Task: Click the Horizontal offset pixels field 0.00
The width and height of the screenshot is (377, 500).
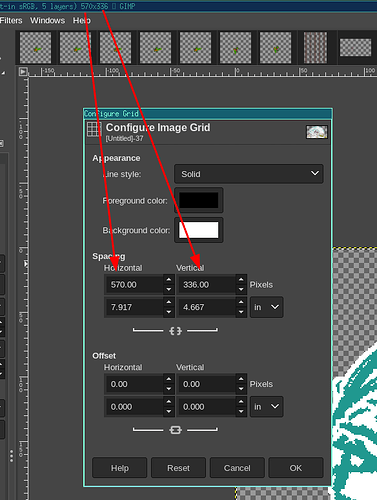Action: (x=134, y=384)
